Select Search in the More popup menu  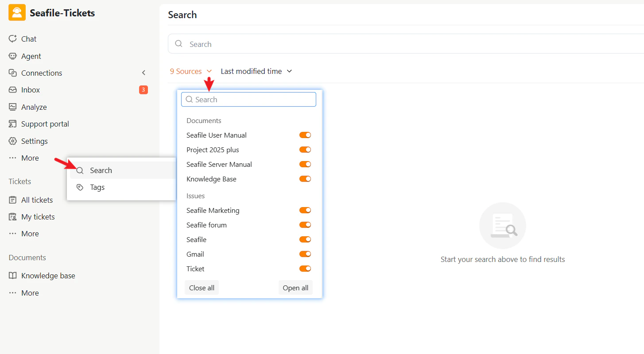click(123, 170)
